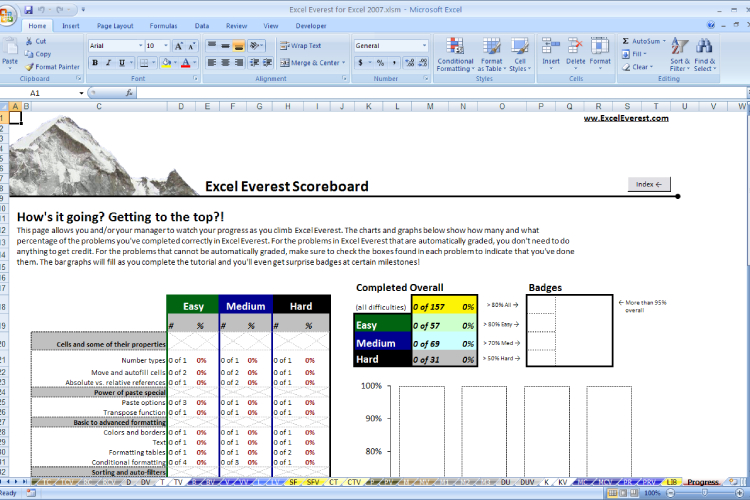Align text to top of cell
Screen dimensions: 750x500
pyautogui.click(x=211, y=45)
